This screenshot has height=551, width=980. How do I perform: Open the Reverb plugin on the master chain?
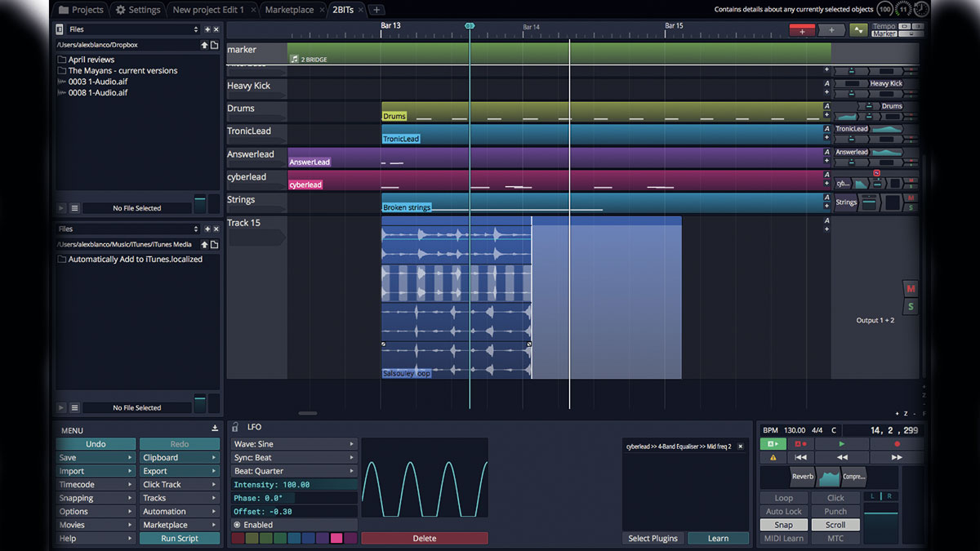click(802, 477)
